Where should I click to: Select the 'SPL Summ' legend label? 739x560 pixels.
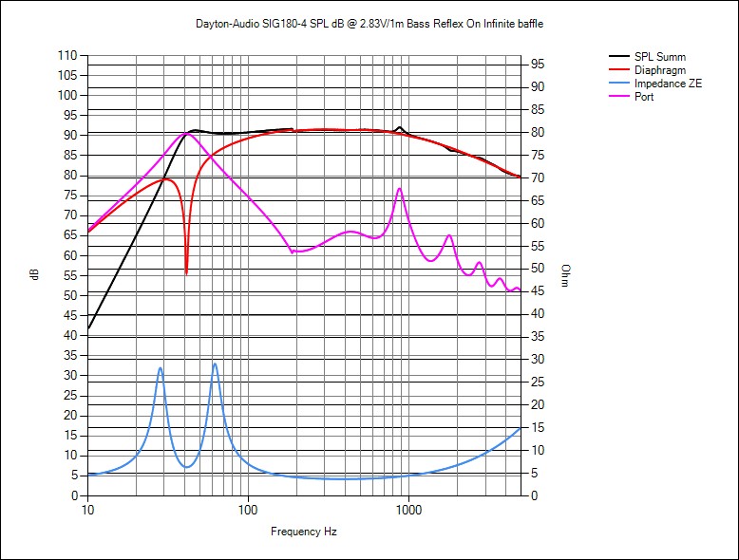pyautogui.click(x=659, y=57)
